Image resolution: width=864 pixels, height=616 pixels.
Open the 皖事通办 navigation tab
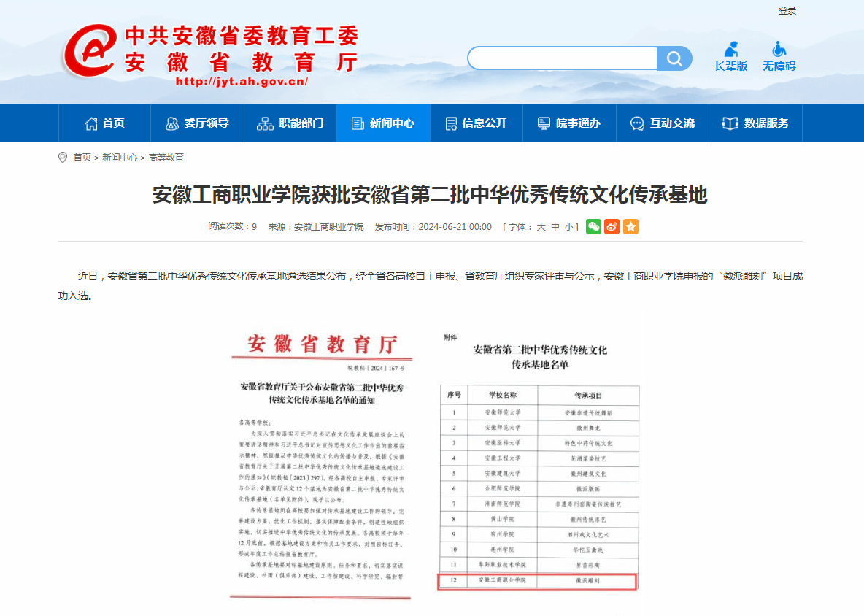[569, 123]
